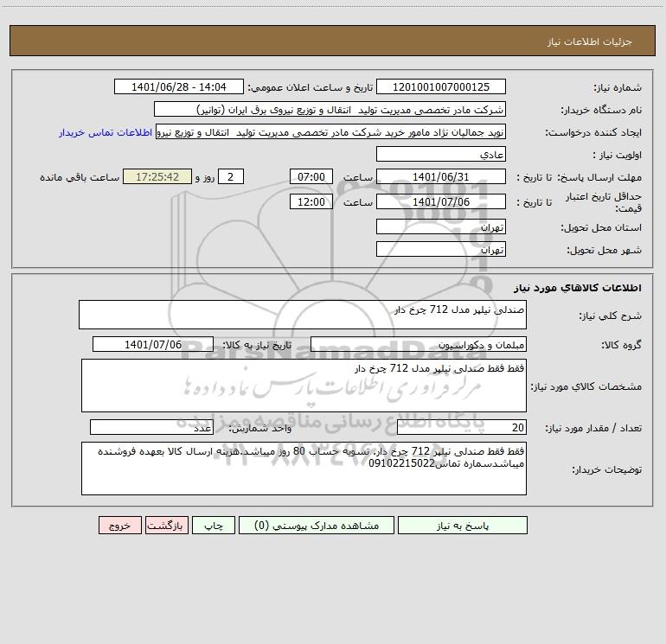Screen dimensions: 666x644
Task: Click the نام دستگاه خریدار field
Action: 330,109
